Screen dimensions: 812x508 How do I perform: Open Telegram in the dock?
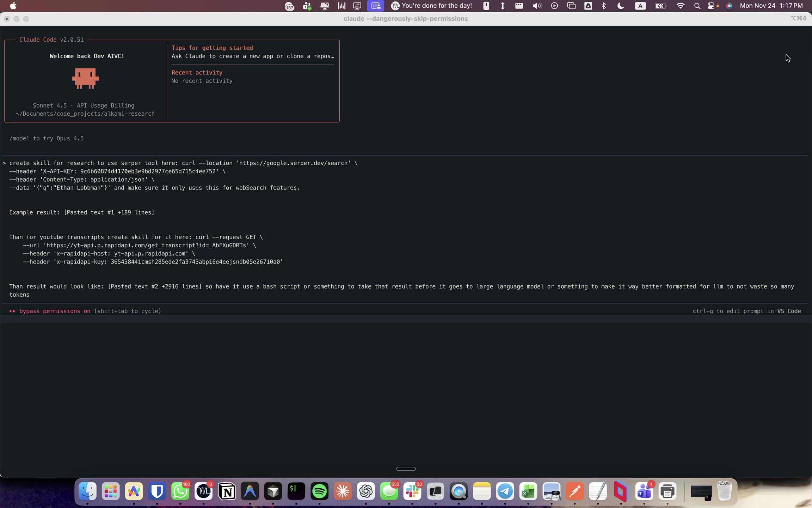click(x=505, y=491)
